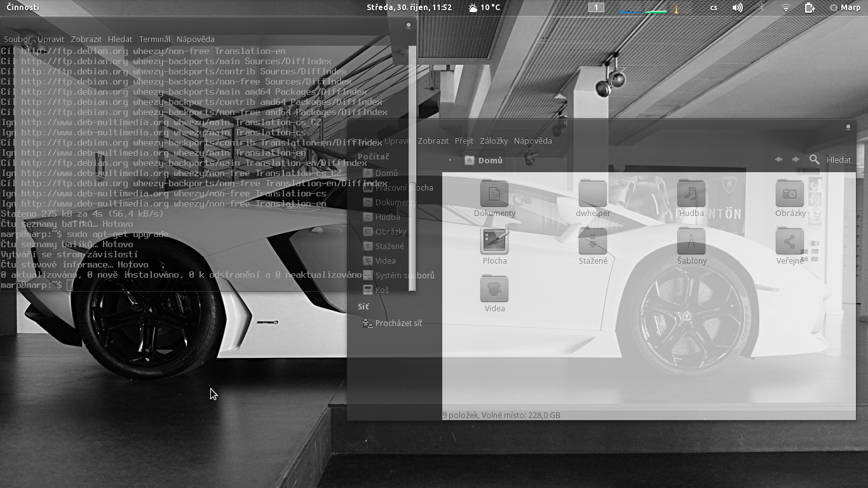The image size is (868, 488).
Task: Click the battery icon in top panel
Action: click(810, 8)
